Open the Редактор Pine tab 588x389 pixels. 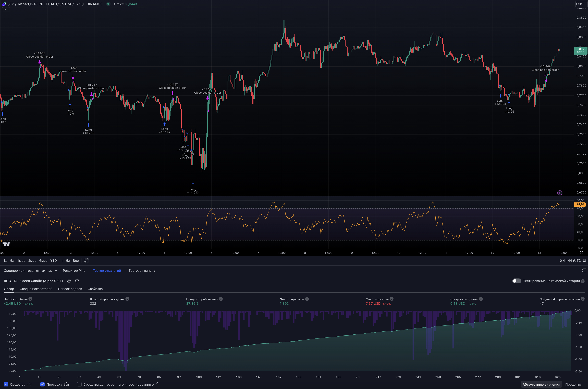pos(74,271)
